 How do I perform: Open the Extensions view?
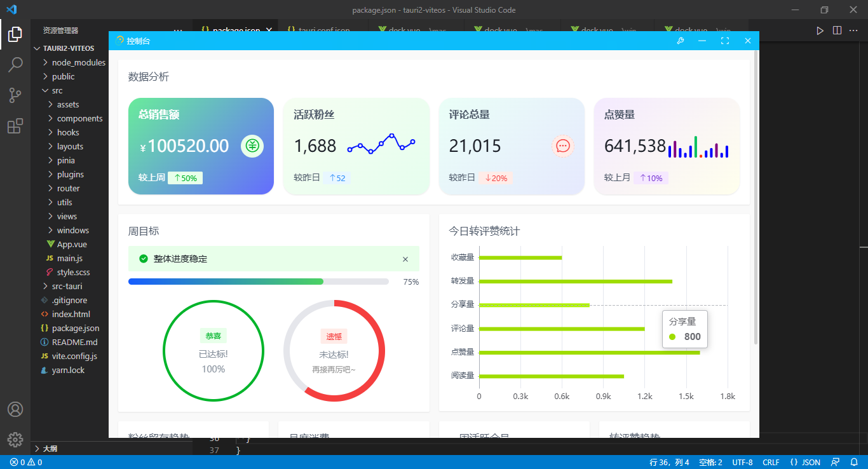(x=15, y=125)
